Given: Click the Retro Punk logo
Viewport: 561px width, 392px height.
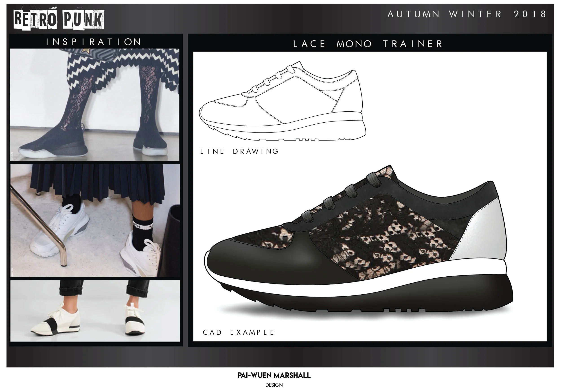Looking at the screenshot, I should tap(59, 20).
